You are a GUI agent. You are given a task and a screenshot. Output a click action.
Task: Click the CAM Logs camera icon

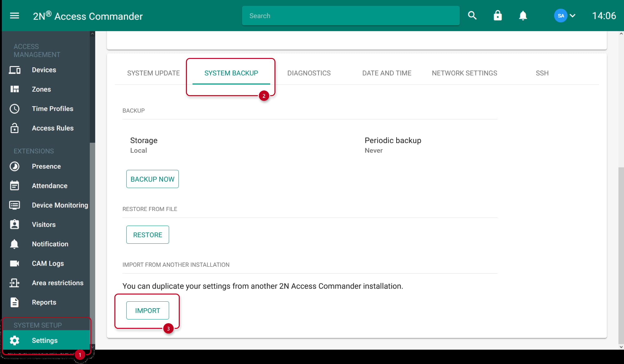pos(14,263)
